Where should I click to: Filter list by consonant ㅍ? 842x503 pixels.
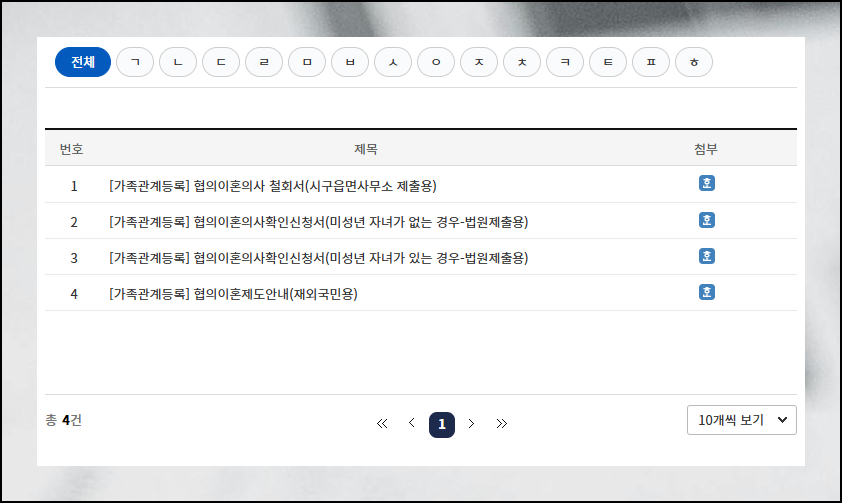click(650, 62)
